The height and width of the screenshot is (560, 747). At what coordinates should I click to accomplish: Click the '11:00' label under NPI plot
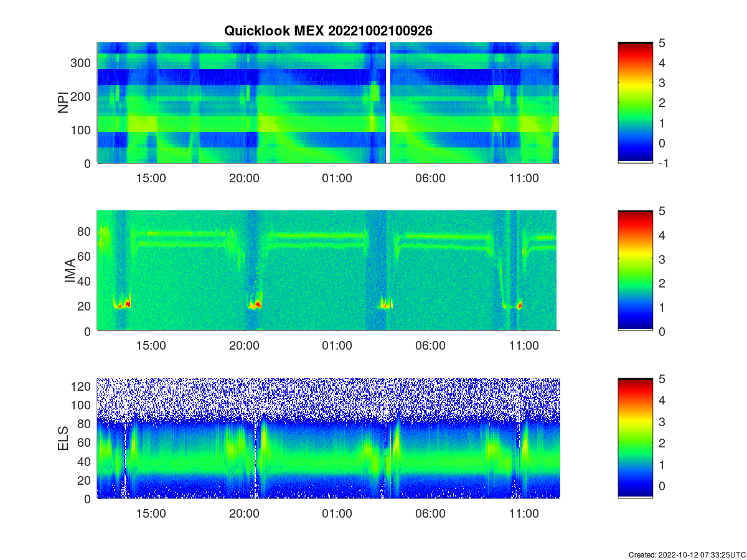524,178
